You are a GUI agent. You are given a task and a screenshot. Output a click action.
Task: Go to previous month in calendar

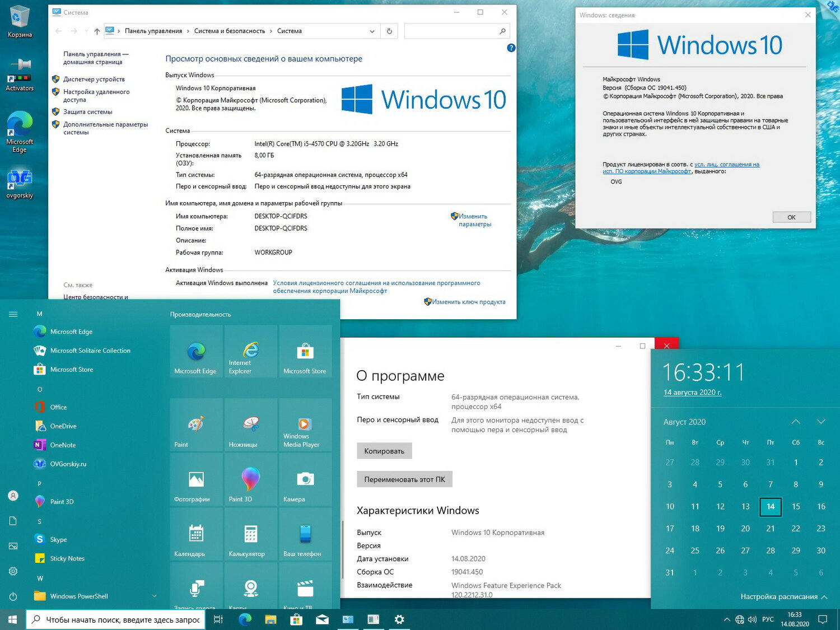[x=796, y=422]
